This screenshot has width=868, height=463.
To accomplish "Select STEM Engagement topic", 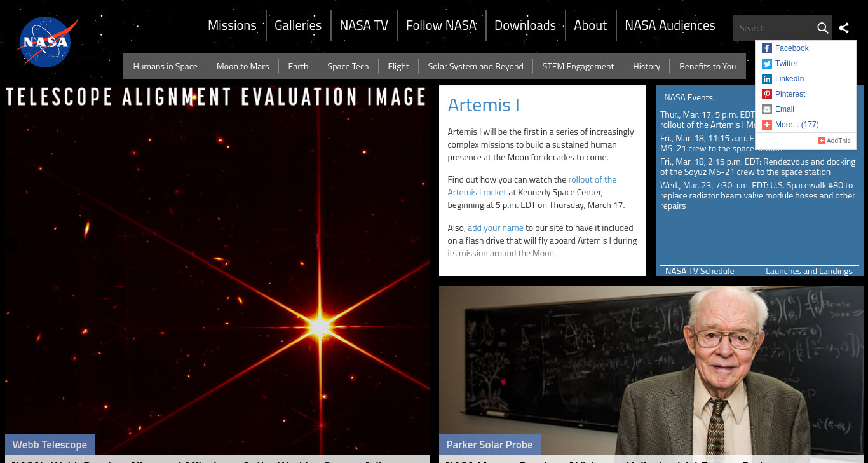I will 578,66.
